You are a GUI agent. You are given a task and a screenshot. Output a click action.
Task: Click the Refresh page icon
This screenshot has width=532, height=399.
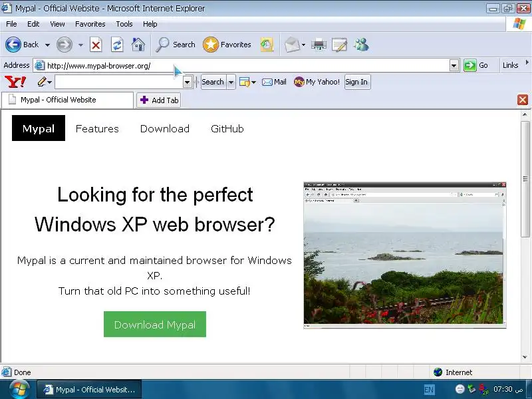(117, 45)
